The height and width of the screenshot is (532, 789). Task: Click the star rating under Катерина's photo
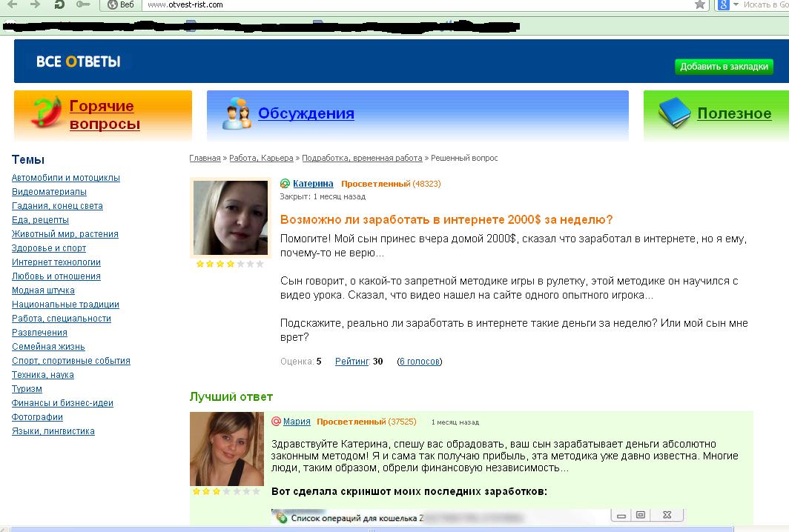coord(230,264)
